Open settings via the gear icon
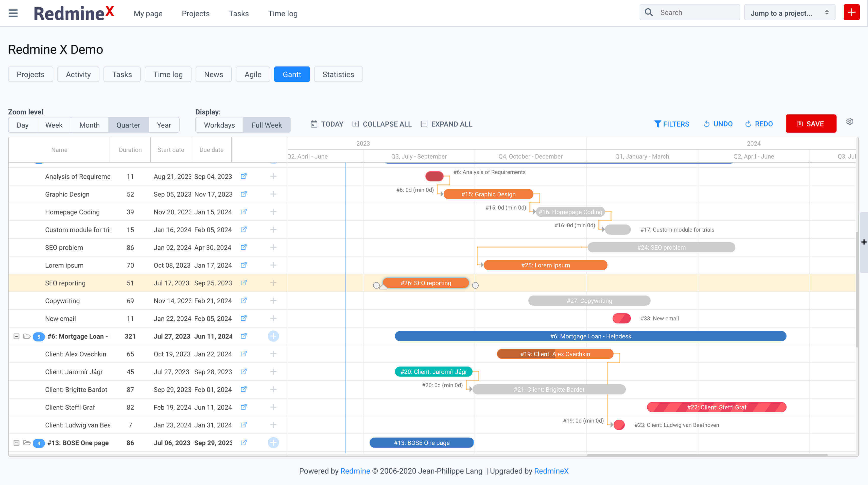 click(850, 121)
